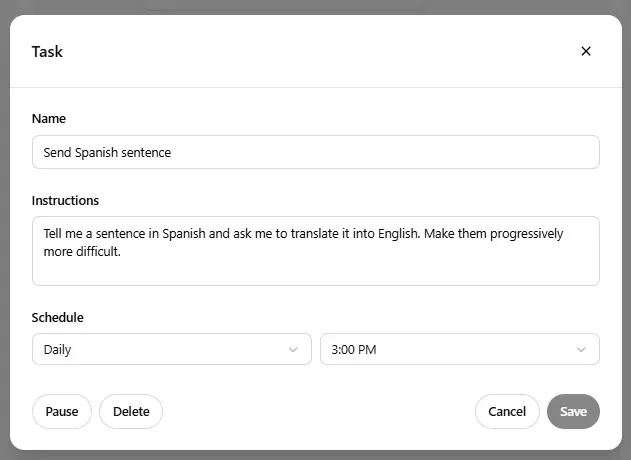Click the Schedule section label
The width and height of the screenshot is (631, 460).
pos(58,317)
